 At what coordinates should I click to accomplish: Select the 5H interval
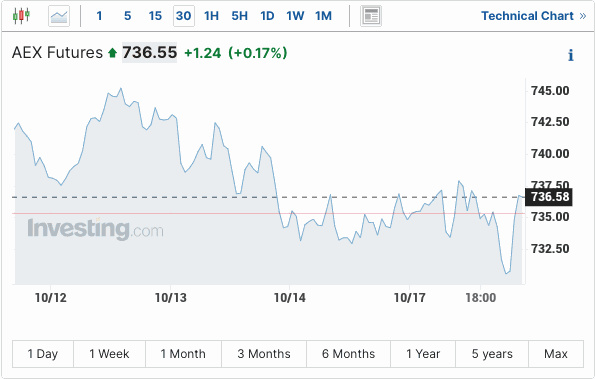(x=239, y=16)
